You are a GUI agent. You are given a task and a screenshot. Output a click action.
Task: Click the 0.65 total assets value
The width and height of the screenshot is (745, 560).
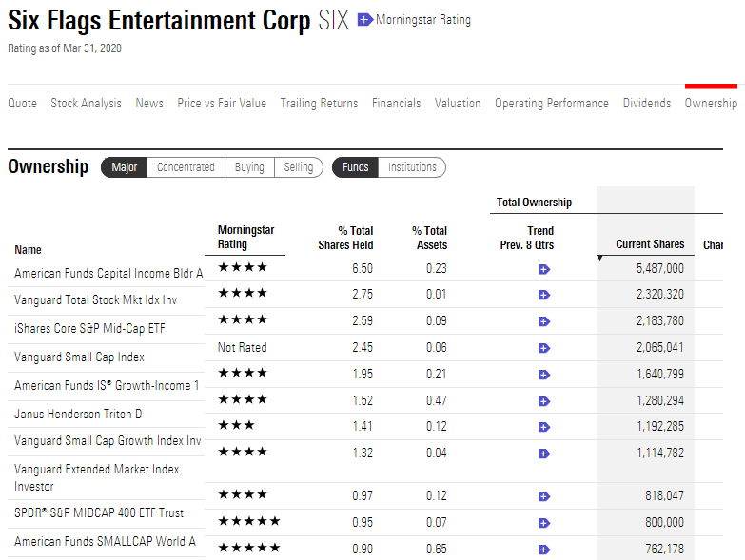pyautogui.click(x=437, y=550)
